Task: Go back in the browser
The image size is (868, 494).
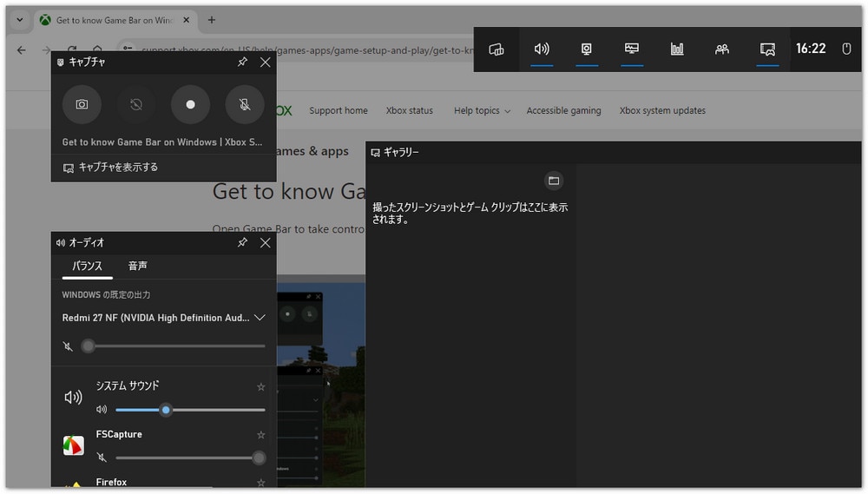Action: pos(21,50)
